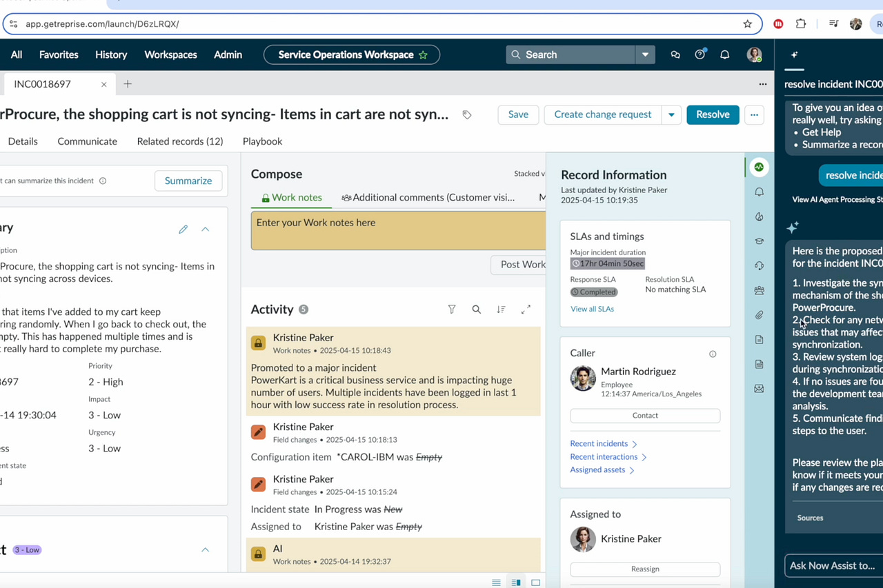The width and height of the screenshot is (883, 588).
Task: Open the media control icon in Chrome toolbar
Action: tap(833, 24)
